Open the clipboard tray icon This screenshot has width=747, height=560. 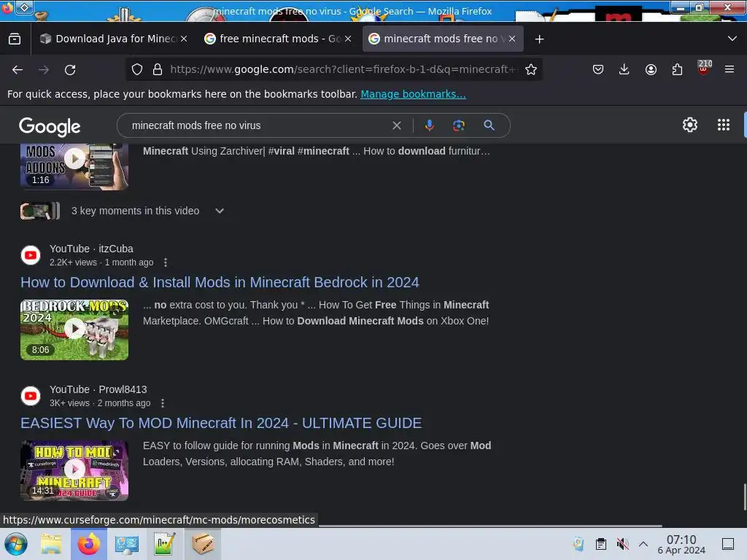point(601,544)
